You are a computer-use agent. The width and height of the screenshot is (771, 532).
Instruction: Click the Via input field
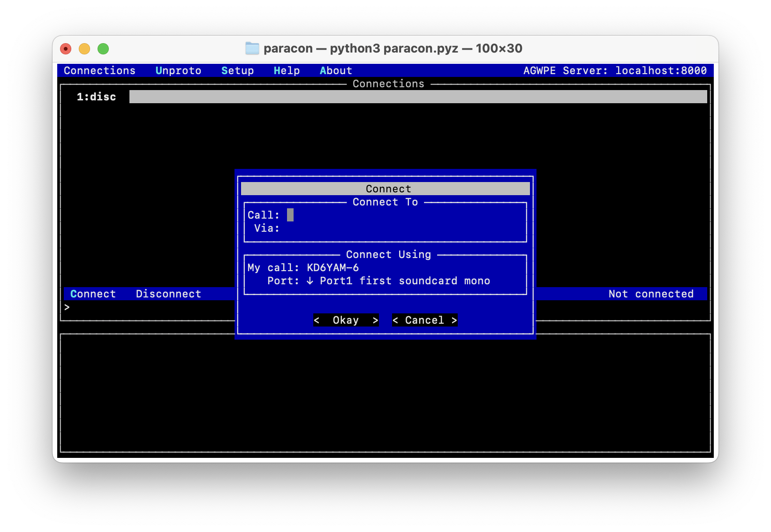point(405,228)
